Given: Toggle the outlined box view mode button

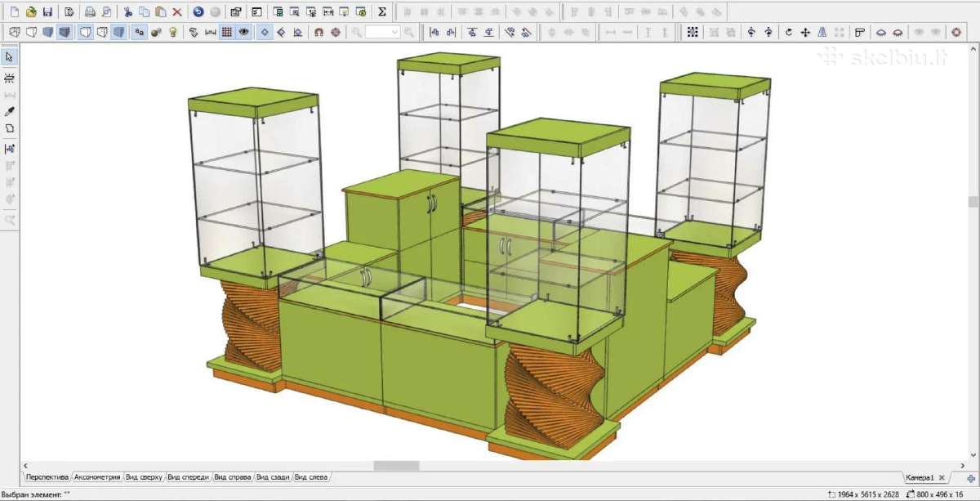Looking at the screenshot, I should 85,32.
